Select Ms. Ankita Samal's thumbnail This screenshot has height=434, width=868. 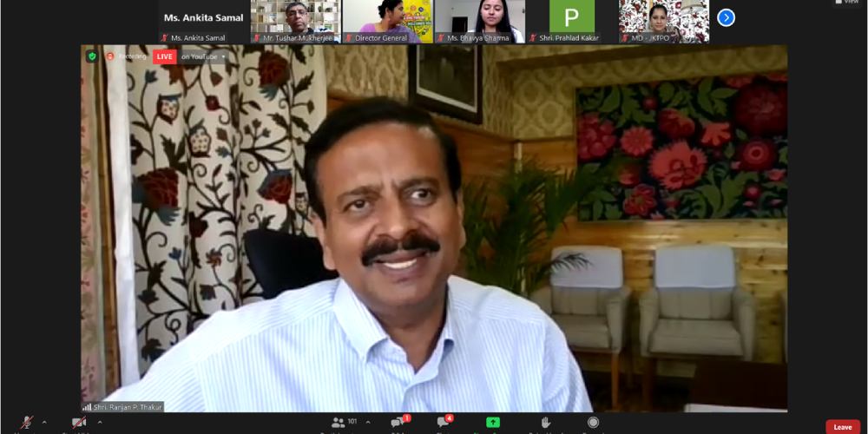(203, 22)
